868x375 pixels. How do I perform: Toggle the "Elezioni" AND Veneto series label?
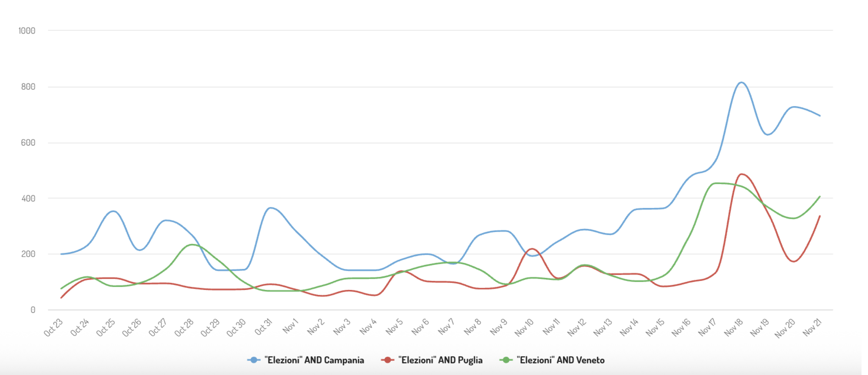pyautogui.click(x=561, y=360)
